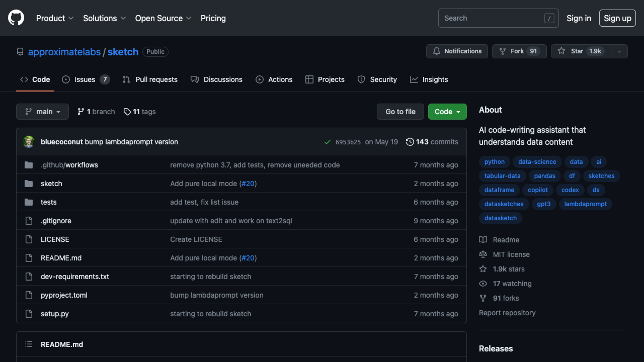Click the commit history clock icon

pos(410,142)
